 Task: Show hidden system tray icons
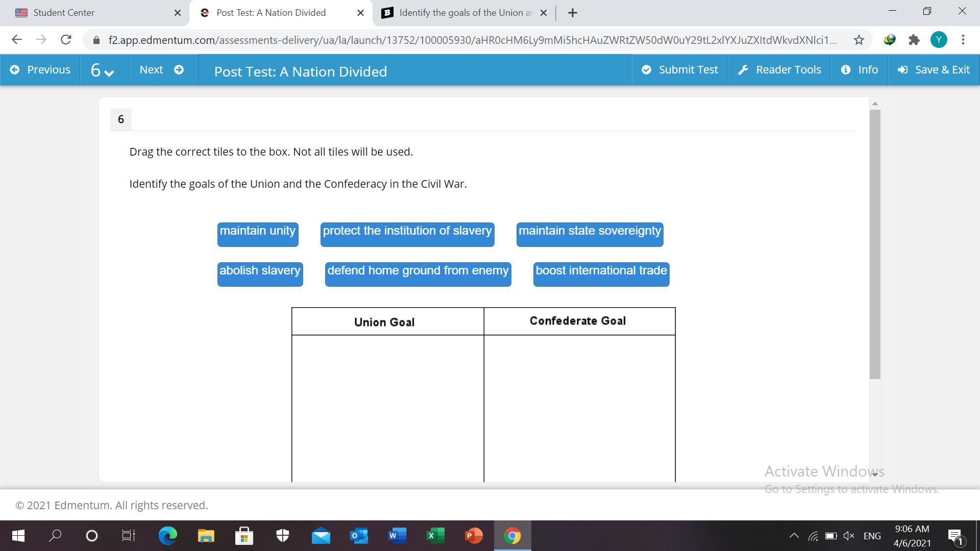pos(794,536)
